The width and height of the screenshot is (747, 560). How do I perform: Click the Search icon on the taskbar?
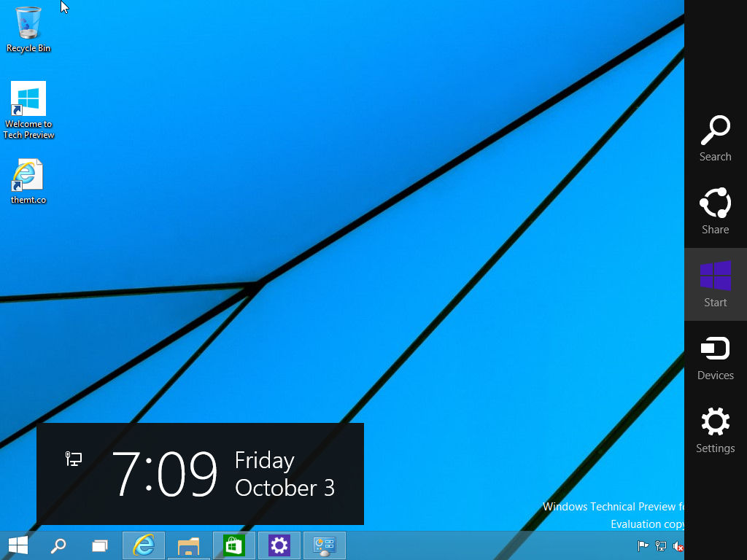[x=59, y=545]
